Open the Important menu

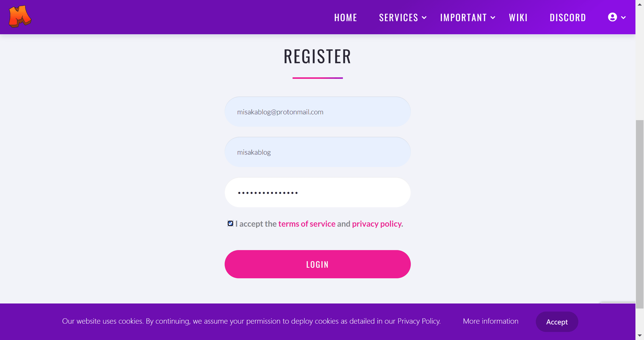click(463, 18)
